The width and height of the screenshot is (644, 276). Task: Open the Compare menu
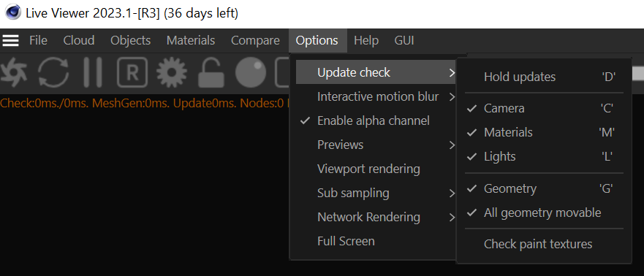tap(255, 41)
